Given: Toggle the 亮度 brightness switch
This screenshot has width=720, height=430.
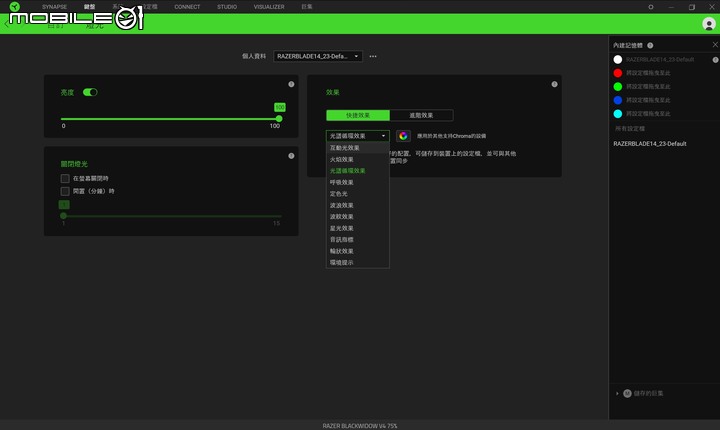Looking at the screenshot, I should coord(90,92).
